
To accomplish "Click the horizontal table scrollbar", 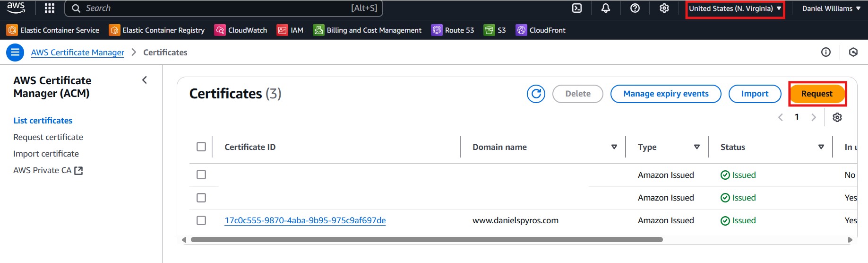I will [427, 240].
